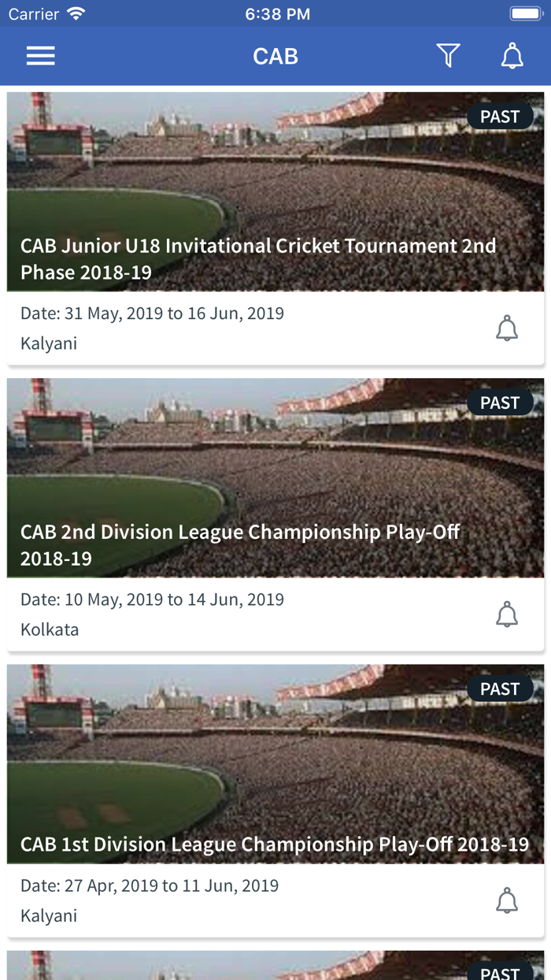Toggle alerts for the 1st Division championship
Image resolution: width=551 pixels, height=980 pixels.
(508, 900)
